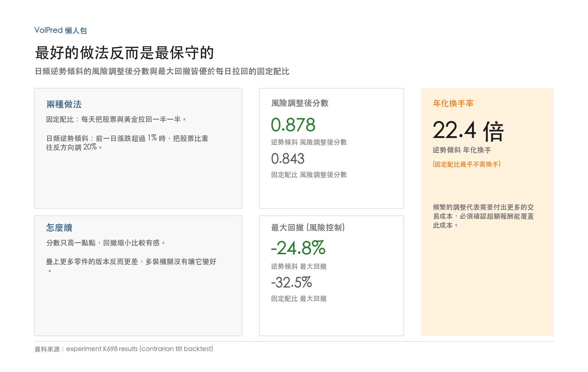Select the 風險調整後分數 card title
This screenshot has width=588, height=372.
(x=300, y=103)
